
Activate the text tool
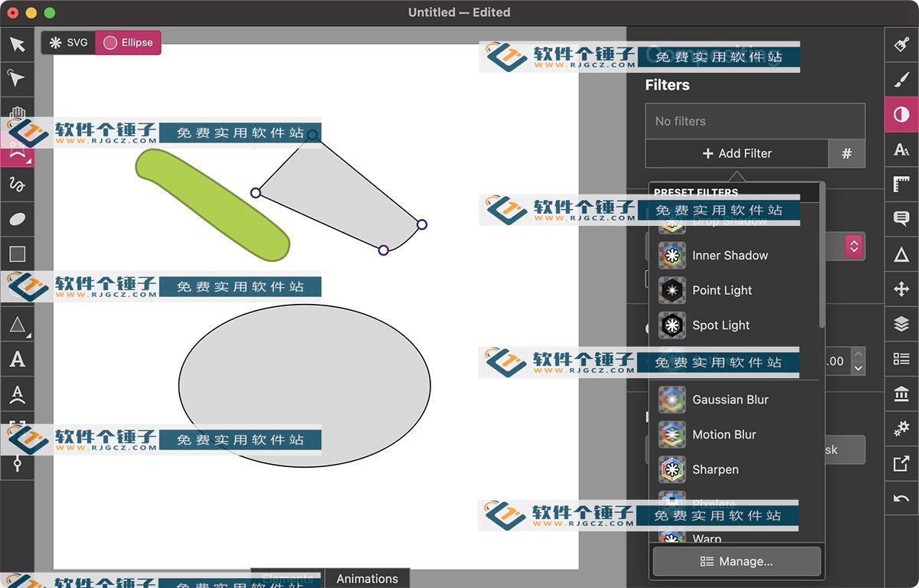click(17, 359)
